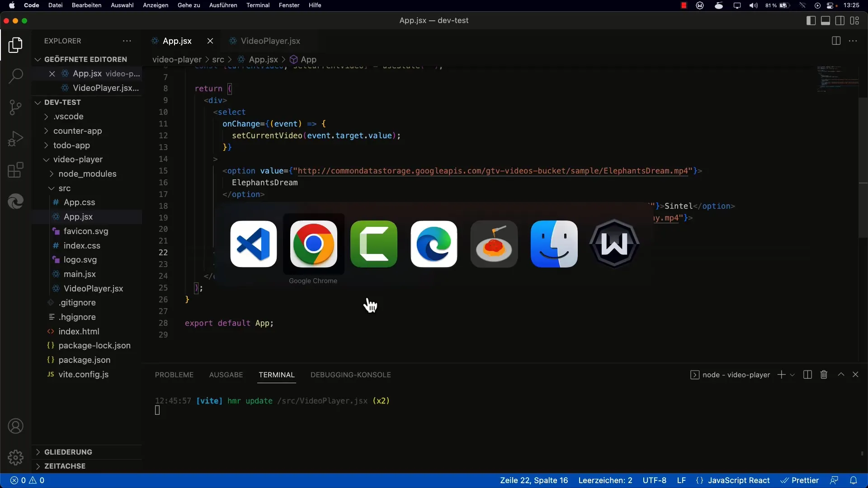Image resolution: width=868 pixels, height=488 pixels.
Task: Click the split editor button in toolbar
Action: (x=836, y=40)
